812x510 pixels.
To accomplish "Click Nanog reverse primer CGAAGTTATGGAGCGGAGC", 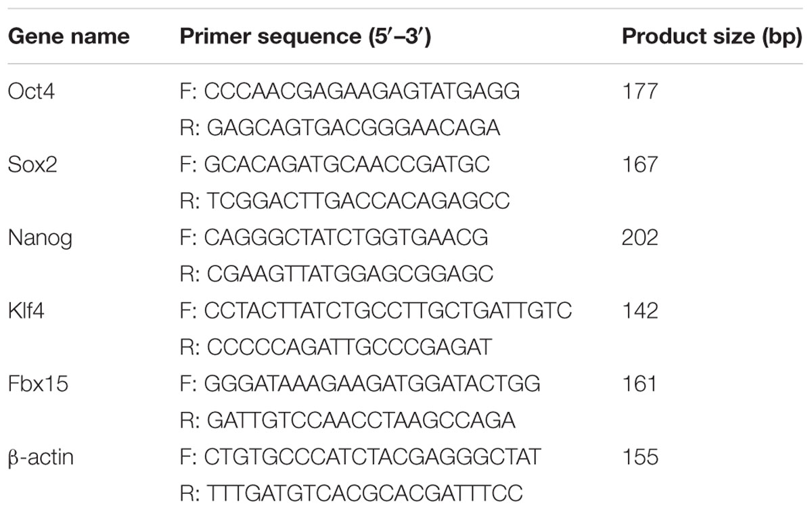I will (336, 274).
